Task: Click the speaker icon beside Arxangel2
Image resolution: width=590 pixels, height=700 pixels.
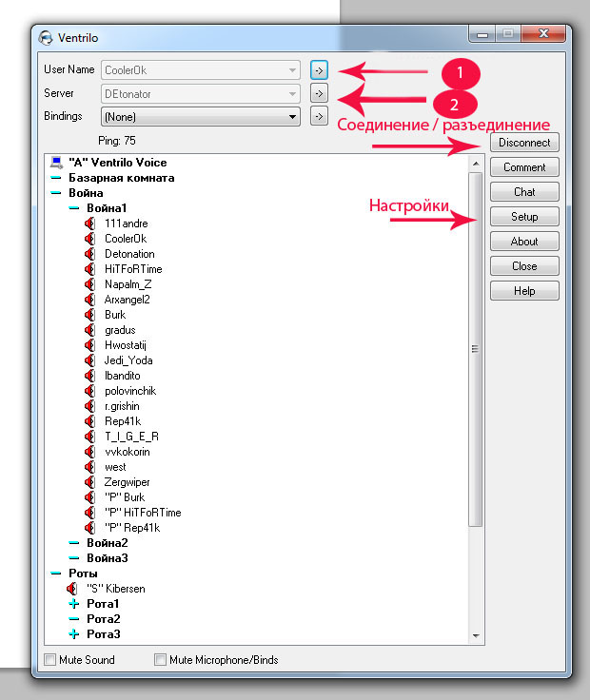Action: click(89, 299)
